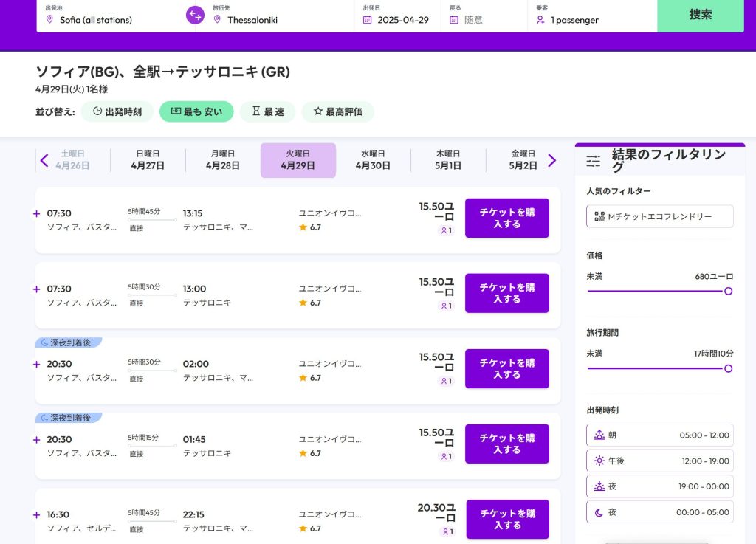The width and height of the screenshot is (756, 544).
Task: Click the sun icon in the afternoon filter
Action: pos(599,461)
